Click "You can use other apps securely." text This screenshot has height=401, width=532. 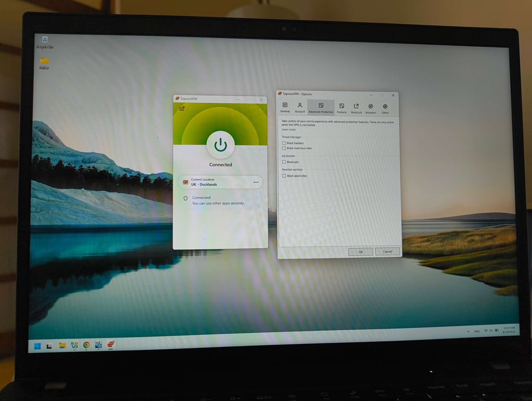pyautogui.click(x=218, y=203)
